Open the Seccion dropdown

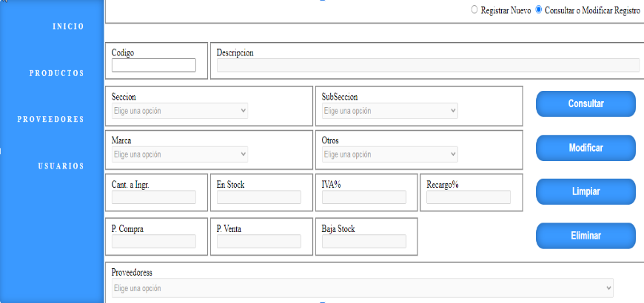coord(180,111)
